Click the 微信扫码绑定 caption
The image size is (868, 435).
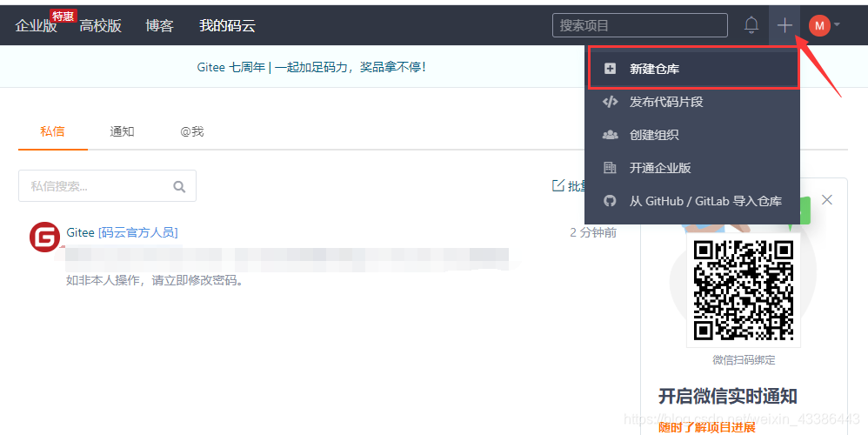(x=744, y=360)
